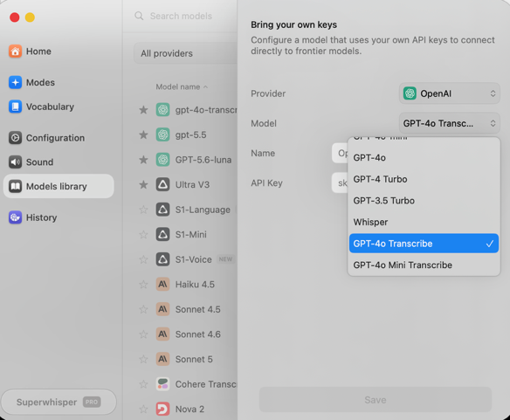Favorite the S1-Language model star

(x=143, y=210)
